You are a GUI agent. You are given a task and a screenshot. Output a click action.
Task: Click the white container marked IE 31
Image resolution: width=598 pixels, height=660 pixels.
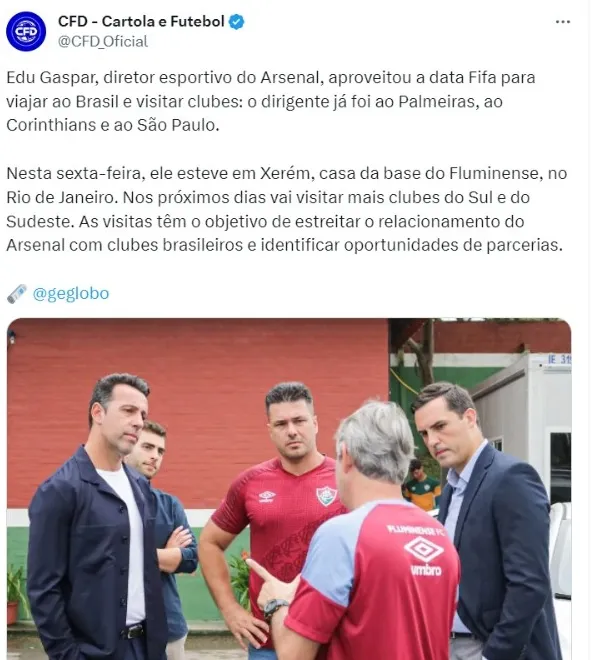click(526, 421)
